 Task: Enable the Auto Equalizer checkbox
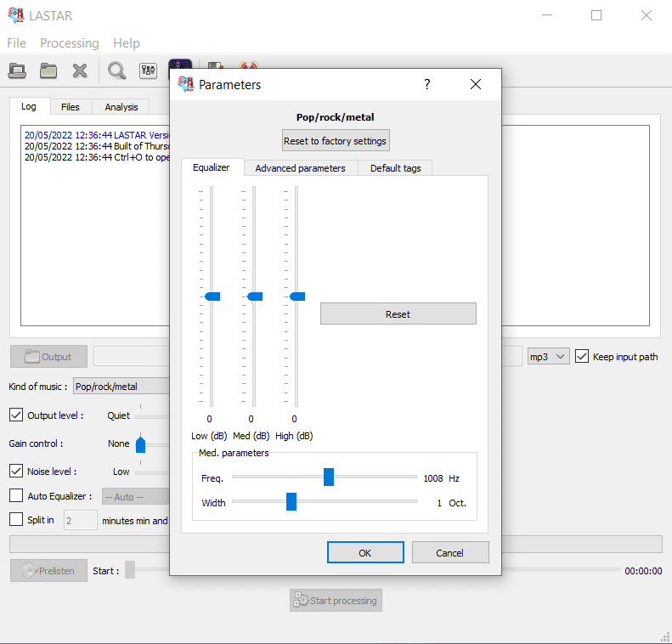[x=16, y=495]
